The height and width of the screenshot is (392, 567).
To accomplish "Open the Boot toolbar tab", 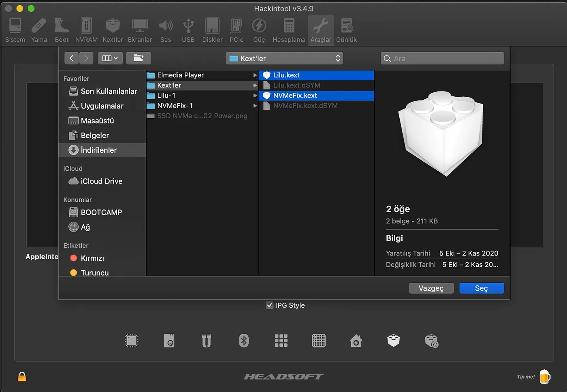I will (x=62, y=30).
